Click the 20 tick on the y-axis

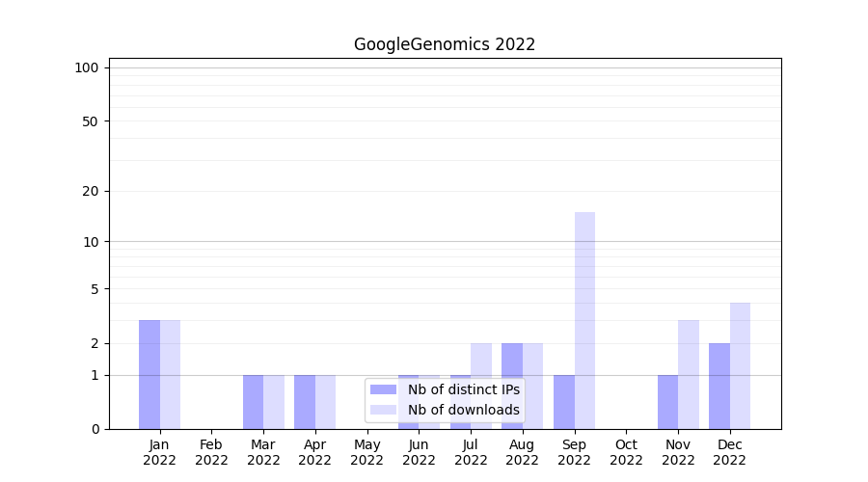tap(91, 191)
